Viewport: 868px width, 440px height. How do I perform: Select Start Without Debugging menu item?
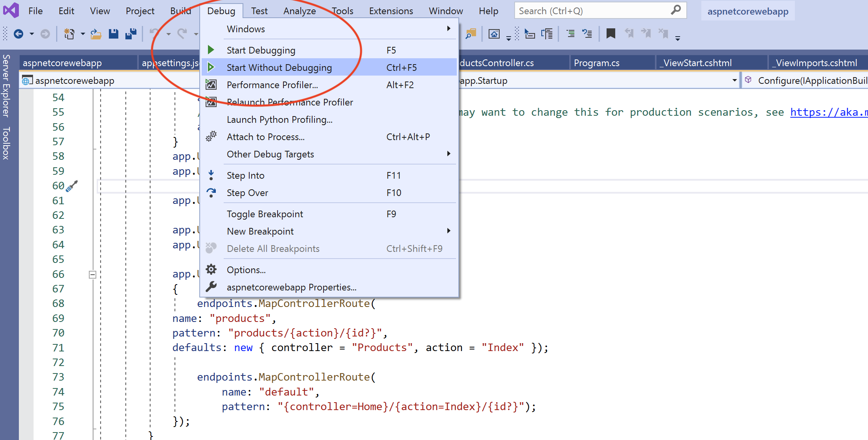[x=279, y=68]
